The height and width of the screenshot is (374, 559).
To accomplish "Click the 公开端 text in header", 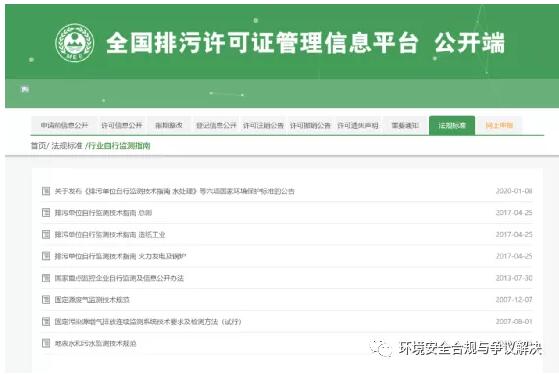I will 470,43.
